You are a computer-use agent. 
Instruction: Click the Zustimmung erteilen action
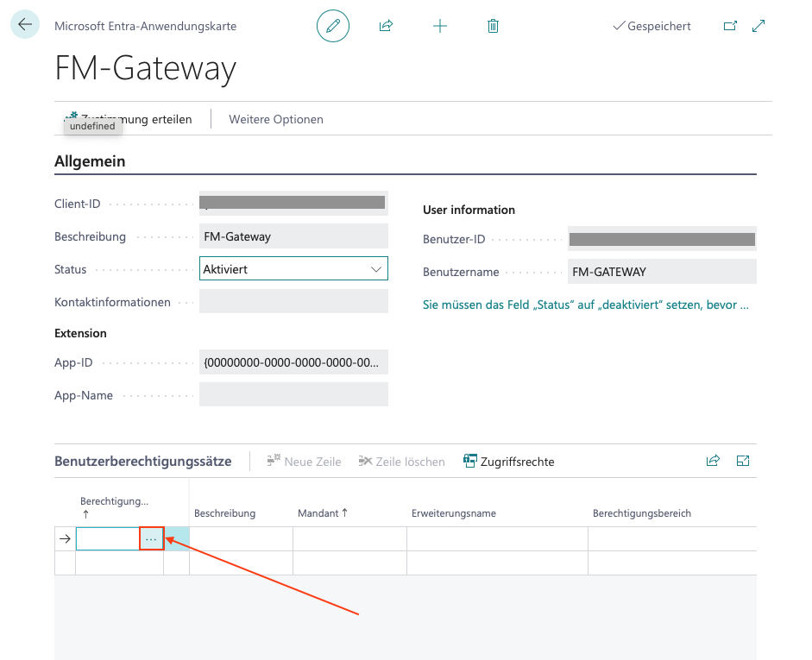pos(129,119)
